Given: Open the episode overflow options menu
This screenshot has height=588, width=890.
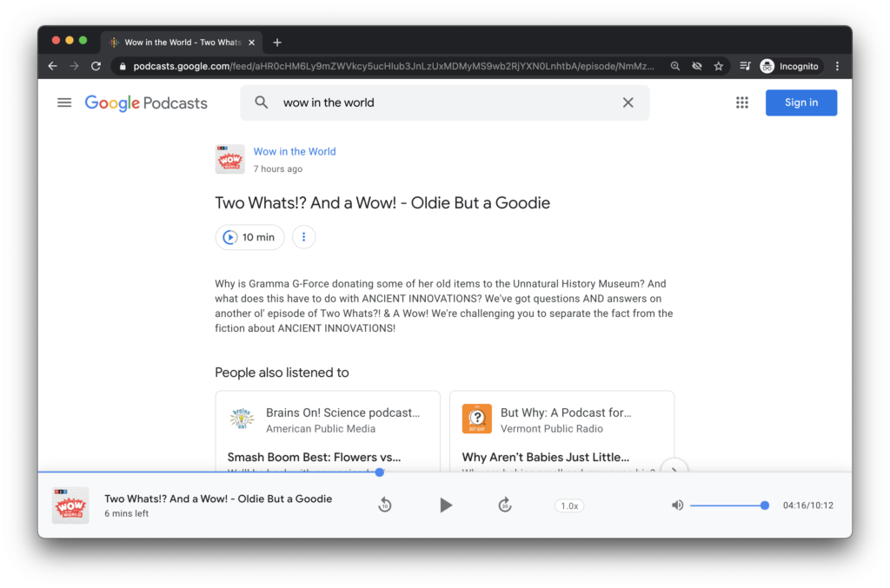Looking at the screenshot, I should click(303, 236).
